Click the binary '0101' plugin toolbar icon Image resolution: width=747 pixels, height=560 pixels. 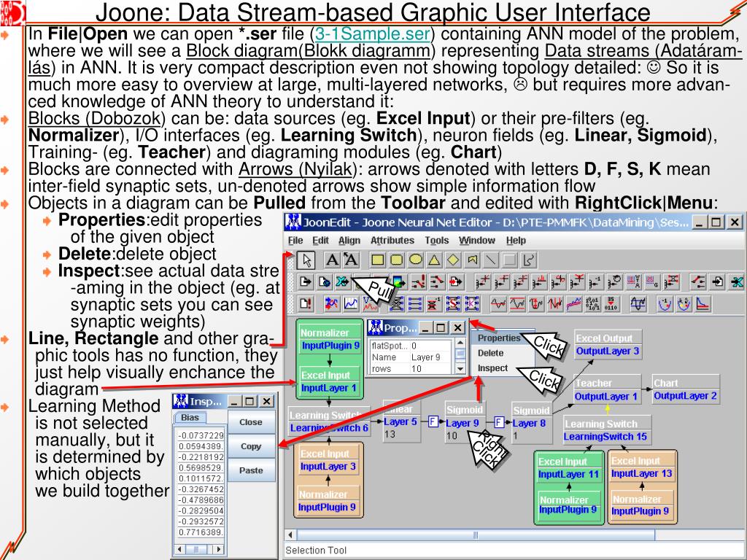[592, 303]
